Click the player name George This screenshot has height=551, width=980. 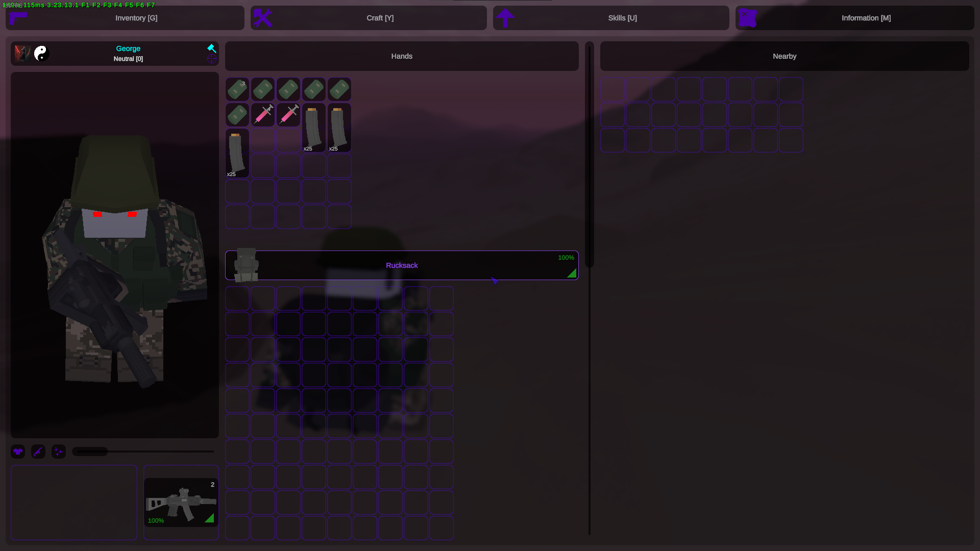[128, 48]
